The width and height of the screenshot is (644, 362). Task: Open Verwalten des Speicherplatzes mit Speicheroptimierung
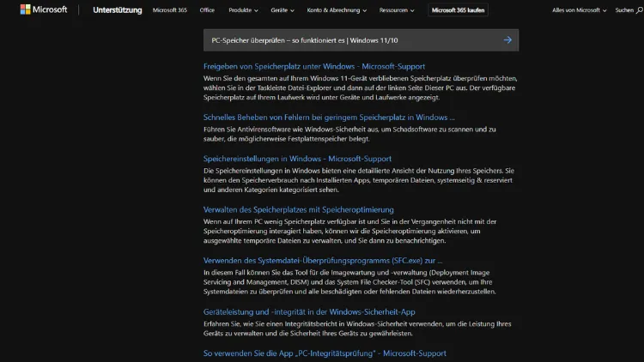click(x=299, y=209)
